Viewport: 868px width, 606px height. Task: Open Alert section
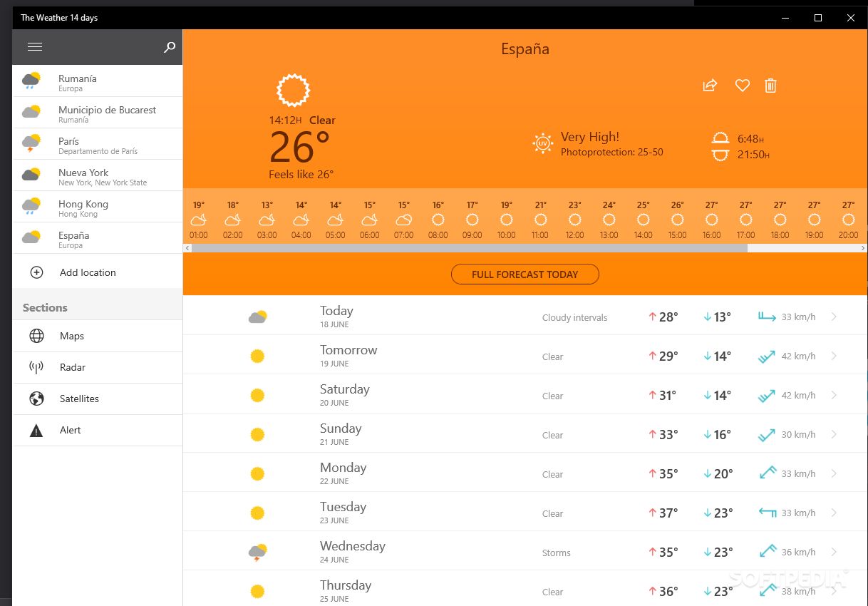coord(98,430)
